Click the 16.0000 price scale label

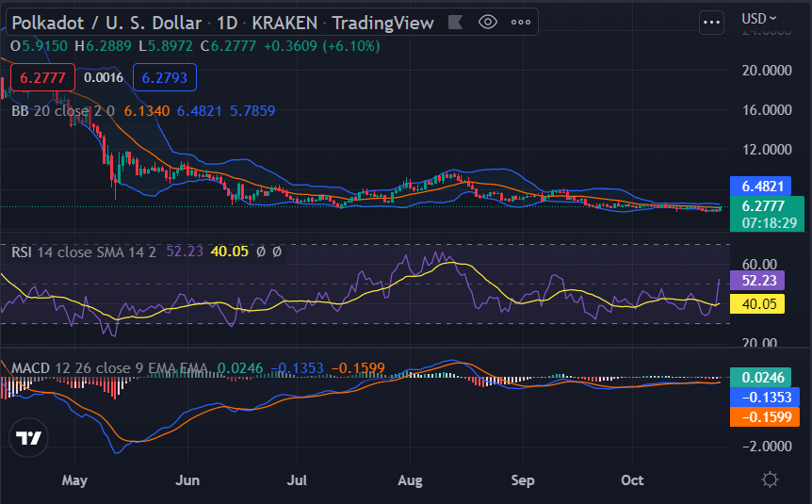[x=767, y=110]
